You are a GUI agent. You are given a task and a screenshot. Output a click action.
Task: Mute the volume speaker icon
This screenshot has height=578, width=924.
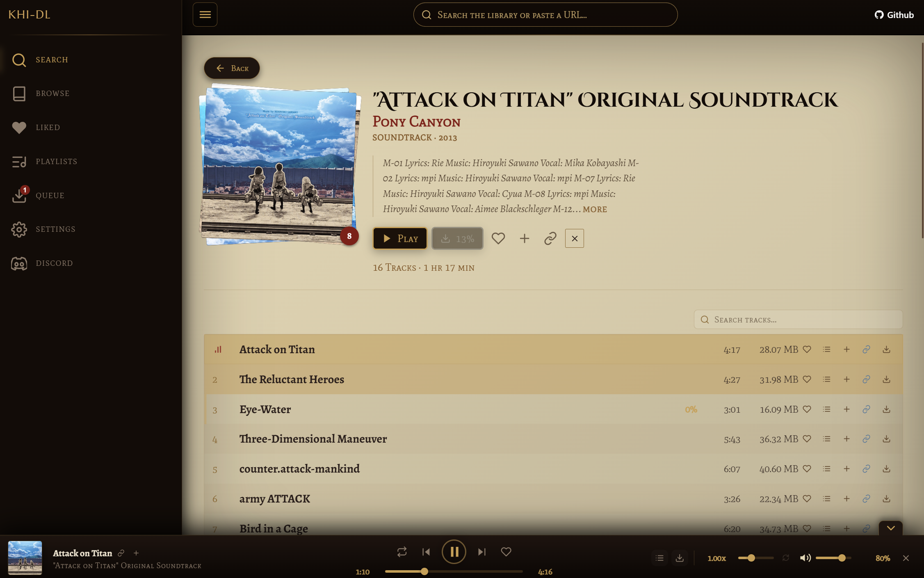805,558
